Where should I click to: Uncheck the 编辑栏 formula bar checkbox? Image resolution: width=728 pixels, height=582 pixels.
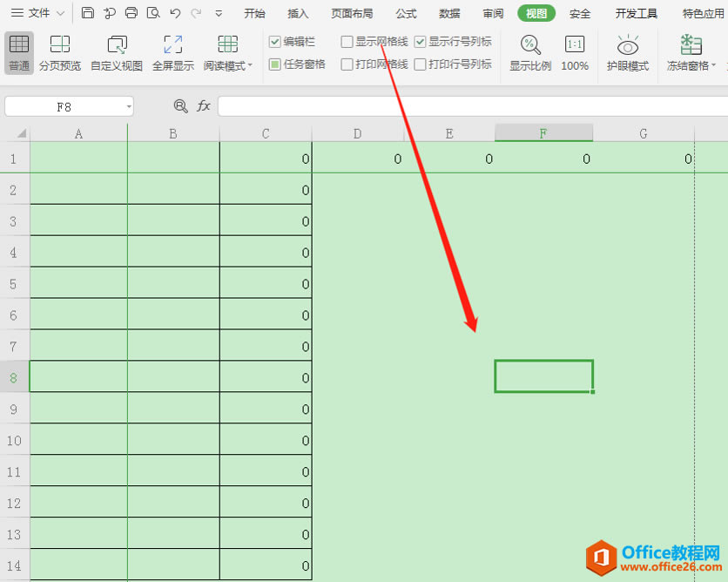(x=274, y=42)
